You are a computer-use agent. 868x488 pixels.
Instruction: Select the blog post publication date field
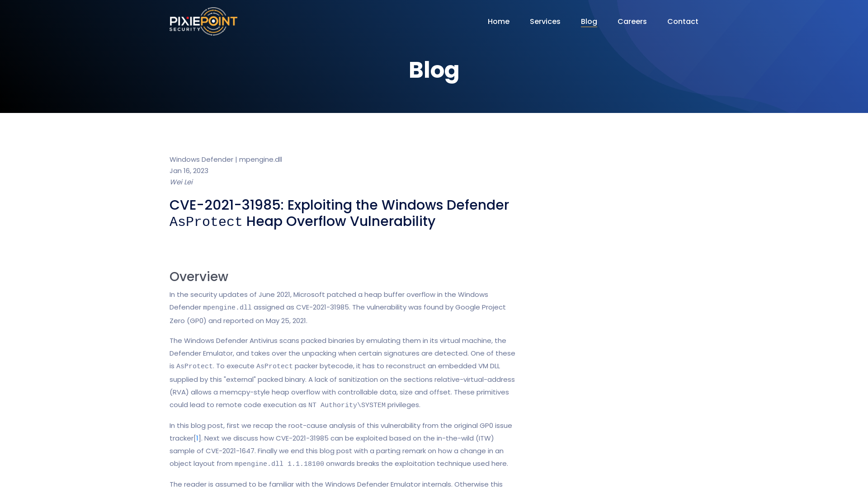click(x=189, y=171)
